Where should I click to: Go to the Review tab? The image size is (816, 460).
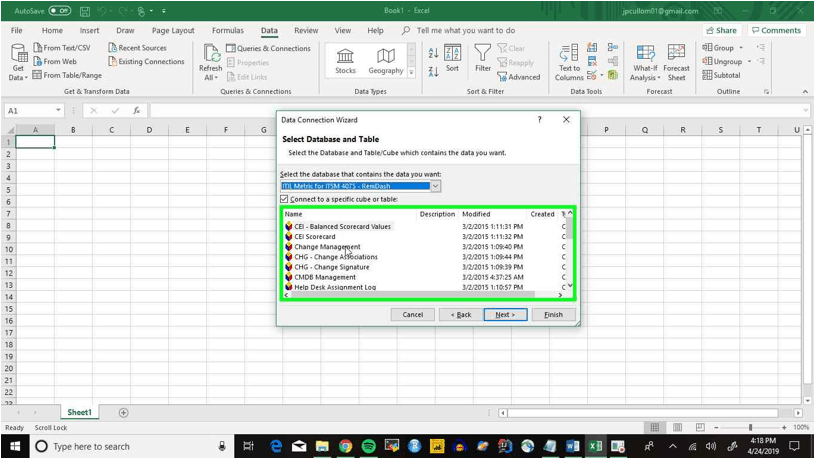[x=306, y=30]
